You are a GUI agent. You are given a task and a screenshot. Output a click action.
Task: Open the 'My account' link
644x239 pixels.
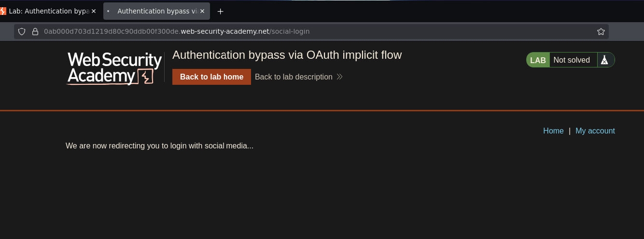coord(595,131)
